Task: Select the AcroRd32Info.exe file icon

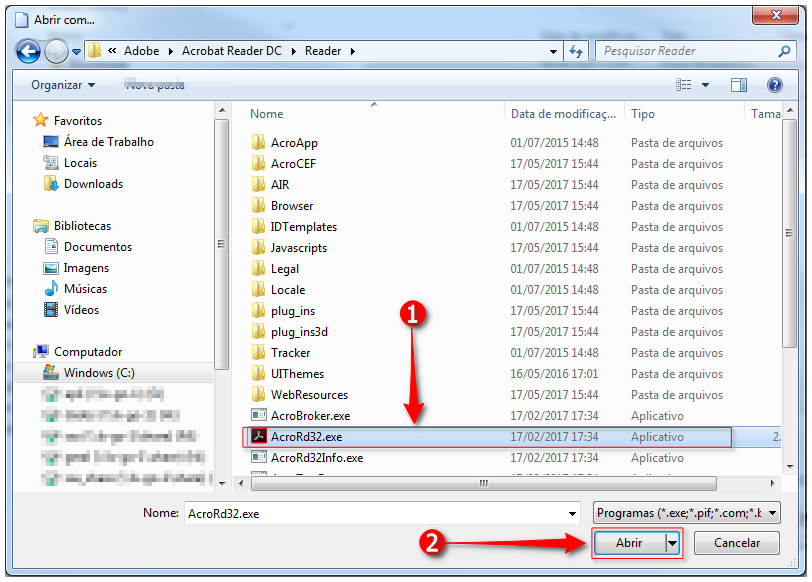Action: tap(258, 457)
